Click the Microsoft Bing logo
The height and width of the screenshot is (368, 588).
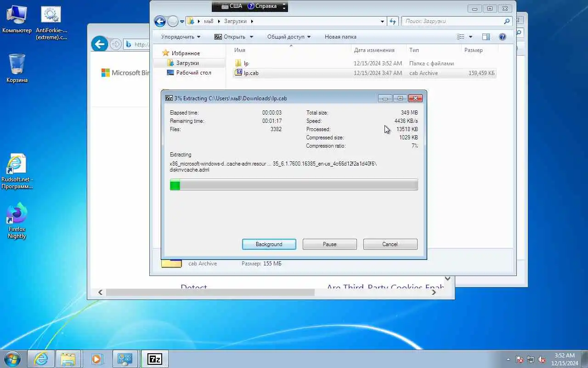coord(126,73)
